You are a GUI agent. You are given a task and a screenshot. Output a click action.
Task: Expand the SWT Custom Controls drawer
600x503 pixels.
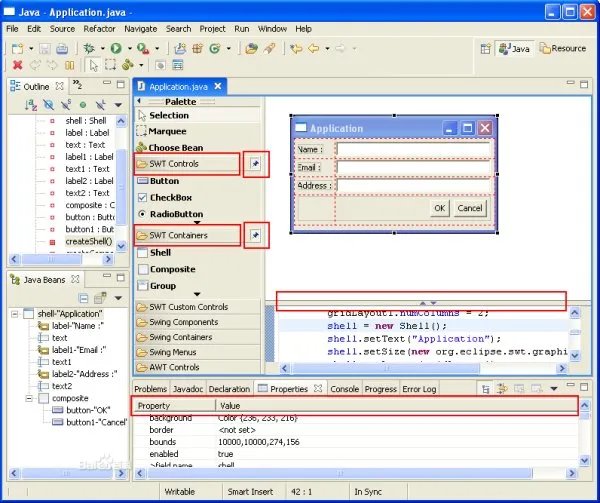(x=188, y=307)
